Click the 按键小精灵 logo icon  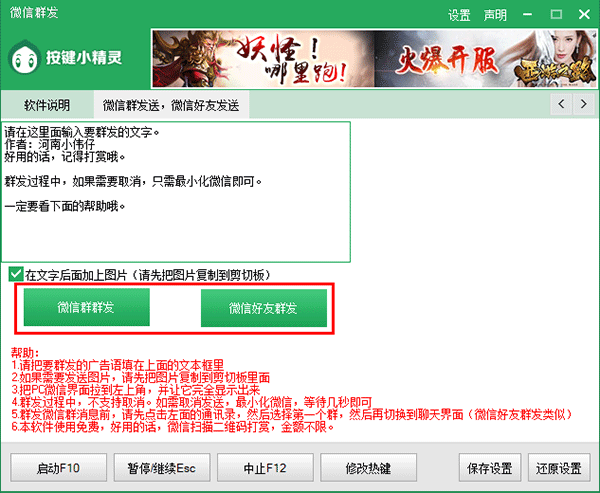pyautogui.click(x=24, y=57)
